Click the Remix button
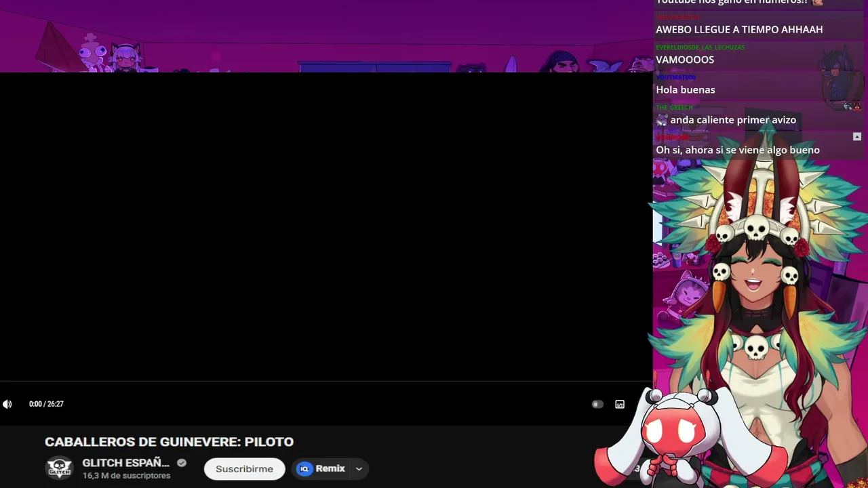The height and width of the screenshot is (488, 868). [x=322, y=468]
